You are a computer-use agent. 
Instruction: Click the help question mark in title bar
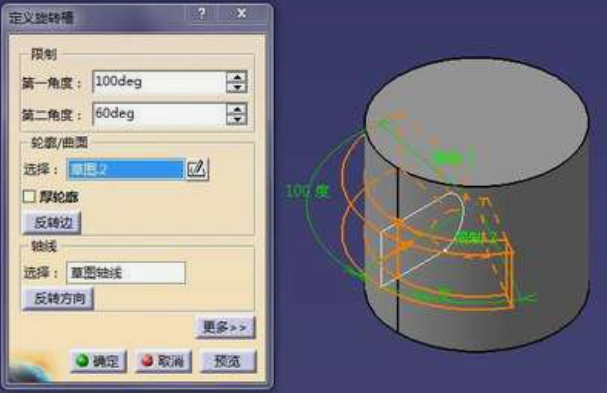[201, 14]
